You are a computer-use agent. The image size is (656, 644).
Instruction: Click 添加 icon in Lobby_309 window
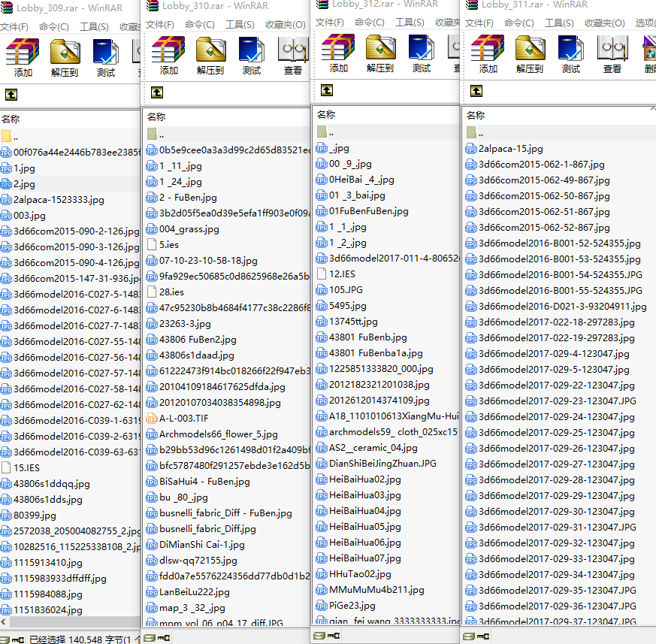23,57
